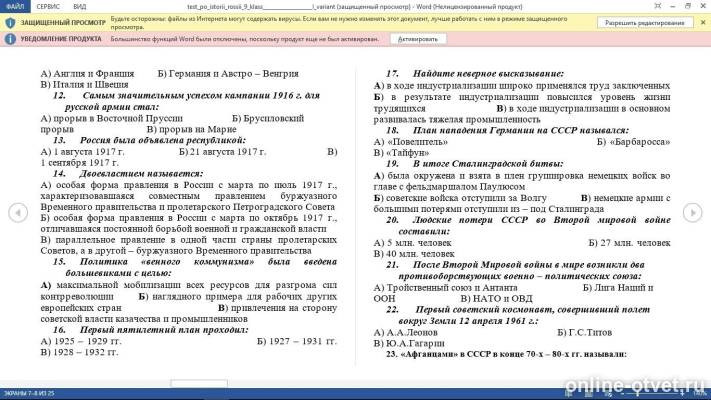The image size is (711, 400).
Task: Click Разрешить редактирование button
Action: pos(645,23)
